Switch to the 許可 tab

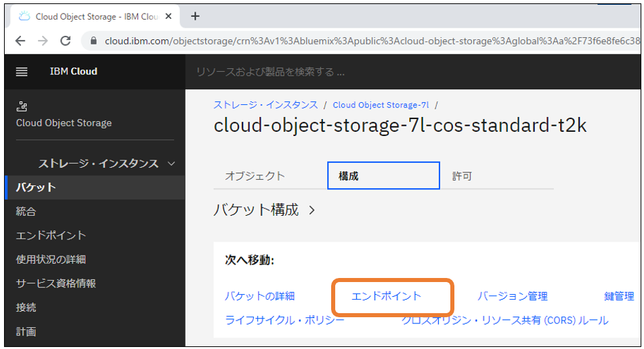[497, 176]
